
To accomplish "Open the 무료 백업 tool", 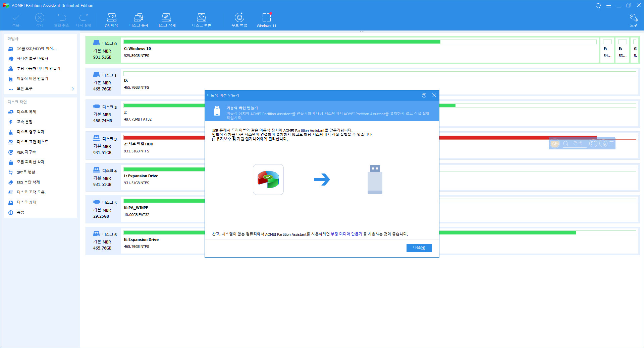I will click(x=239, y=20).
